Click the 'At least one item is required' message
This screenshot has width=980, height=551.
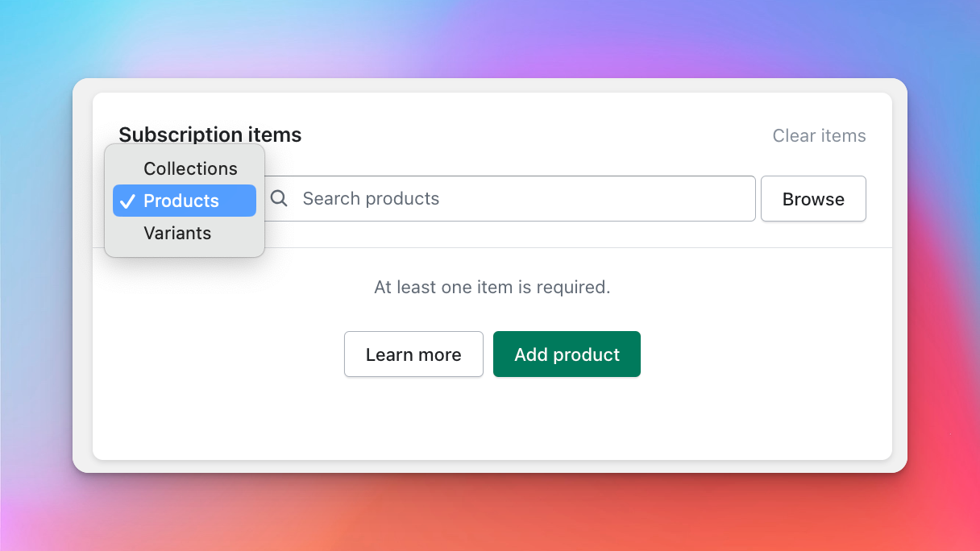[x=492, y=287]
